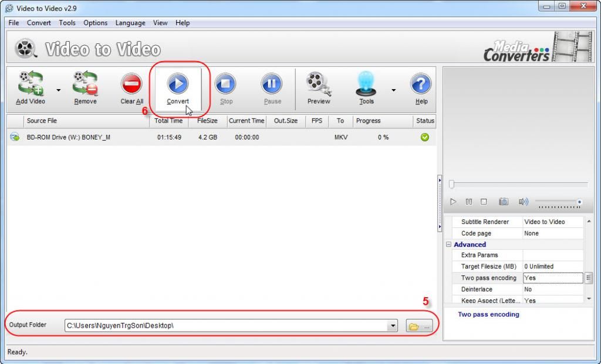This screenshot has width=601, height=364.
Task: Click the 4.2 GB file size cell
Action: click(x=208, y=137)
